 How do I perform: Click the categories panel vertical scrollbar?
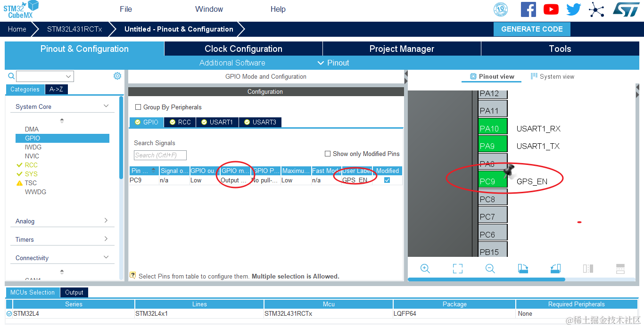121,138
